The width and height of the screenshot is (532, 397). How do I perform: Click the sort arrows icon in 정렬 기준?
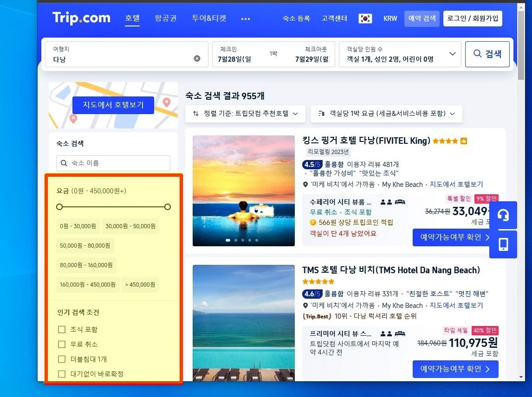tap(195, 114)
